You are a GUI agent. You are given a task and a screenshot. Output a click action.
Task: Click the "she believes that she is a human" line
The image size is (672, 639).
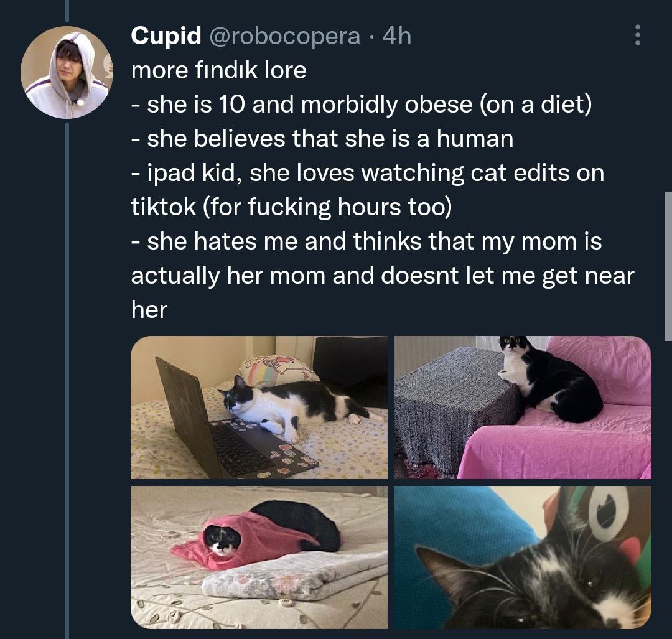coord(322,138)
